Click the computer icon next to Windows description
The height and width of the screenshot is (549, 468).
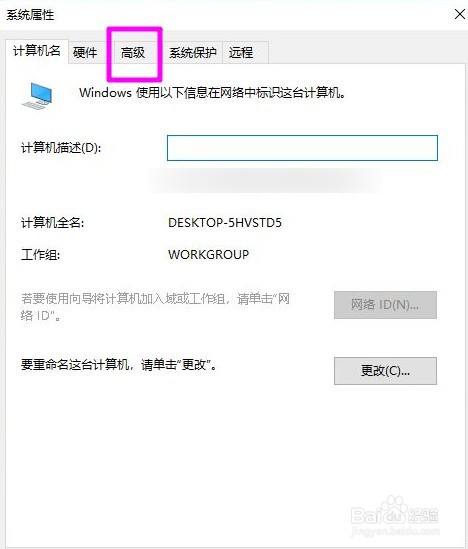point(37,96)
